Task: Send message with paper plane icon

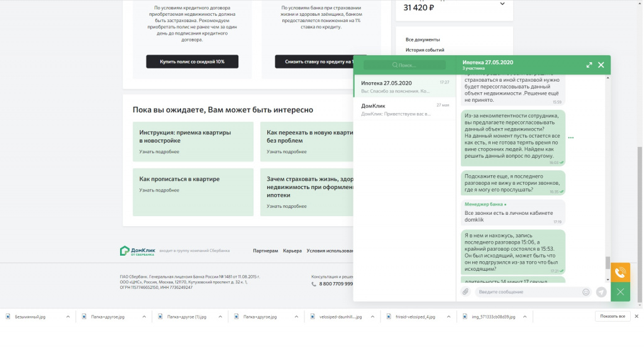Action: coord(601,291)
